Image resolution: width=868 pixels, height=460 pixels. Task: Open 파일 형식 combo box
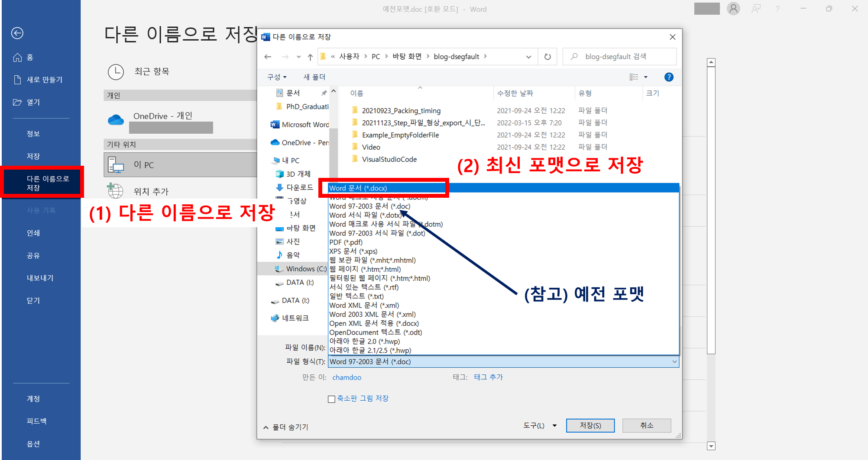503,362
